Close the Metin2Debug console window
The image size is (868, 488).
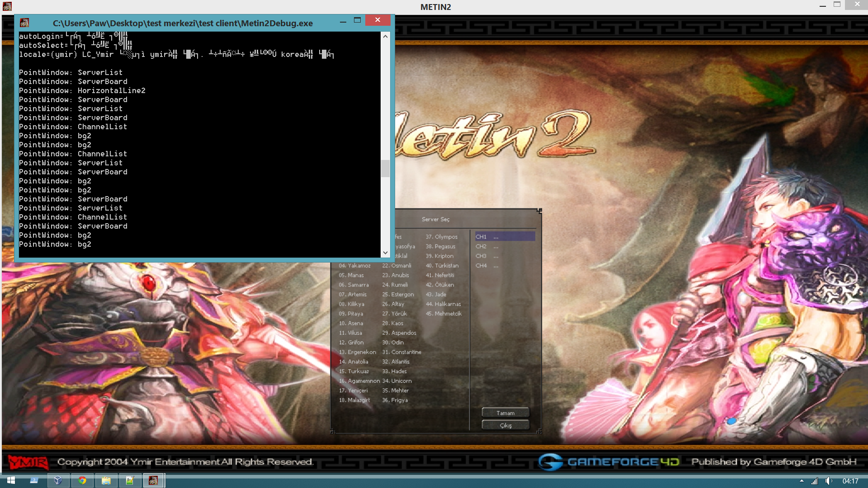tap(378, 20)
